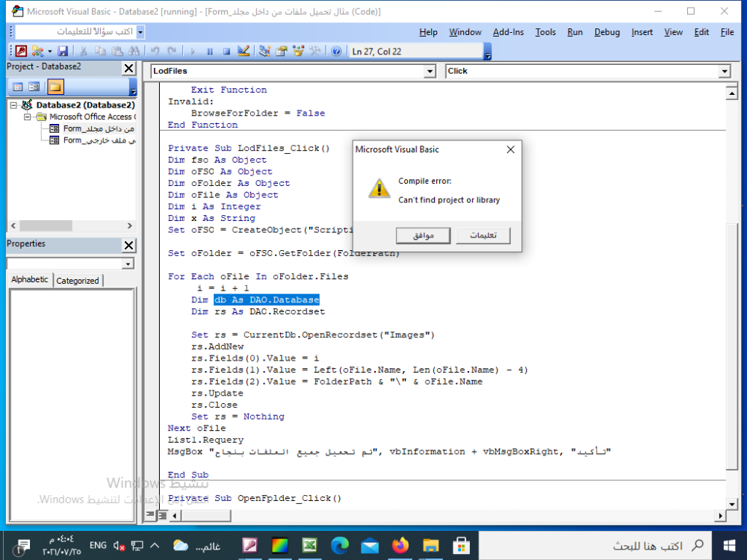Open Properties Window toolbar icon
This screenshot has height=560, width=747.
[282, 51]
